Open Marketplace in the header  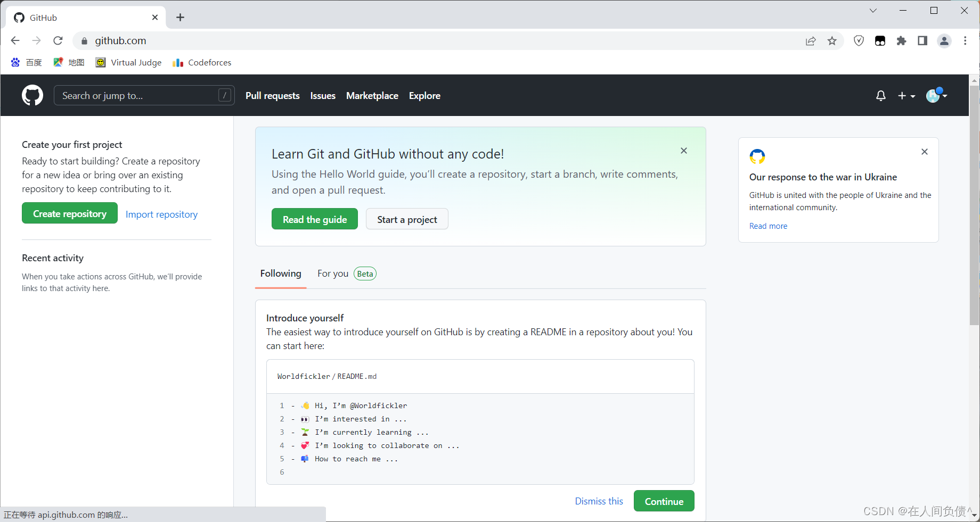[x=372, y=96]
